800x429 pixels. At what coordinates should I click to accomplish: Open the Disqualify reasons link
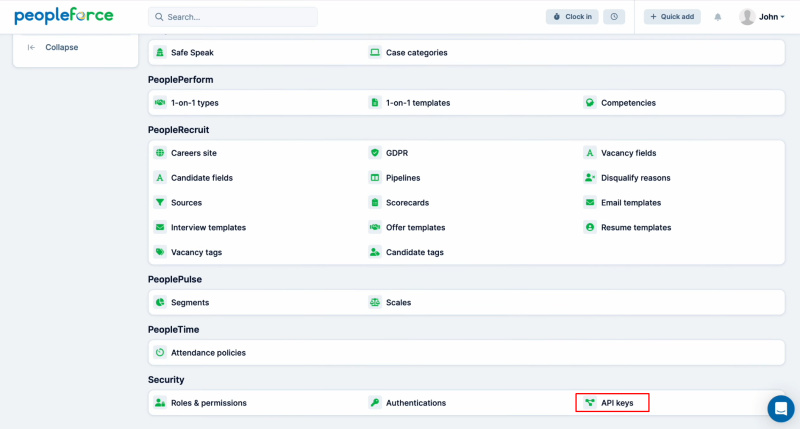[635, 178]
